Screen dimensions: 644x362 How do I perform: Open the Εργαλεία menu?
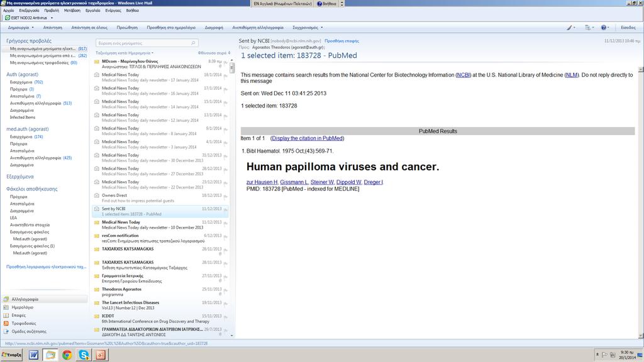point(93,10)
